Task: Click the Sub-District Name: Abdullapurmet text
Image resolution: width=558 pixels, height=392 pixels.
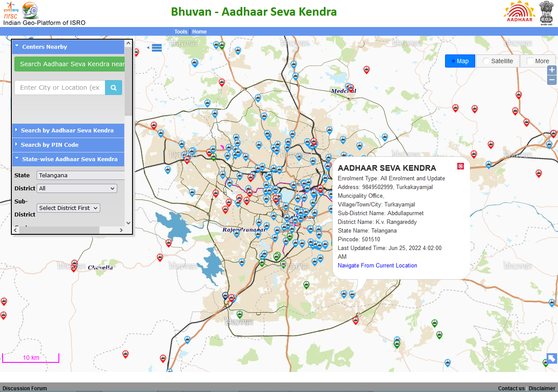Action: coord(381,213)
